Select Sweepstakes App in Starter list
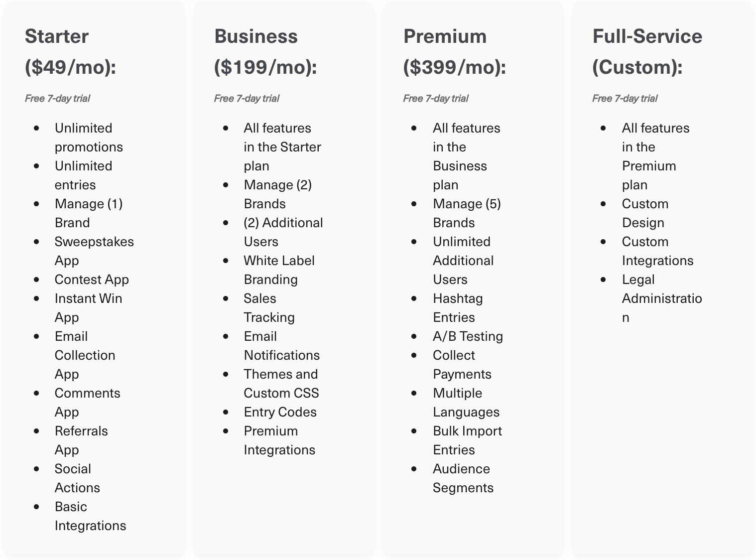Image resolution: width=756 pixels, height=560 pixels. [x=94, y=251]
